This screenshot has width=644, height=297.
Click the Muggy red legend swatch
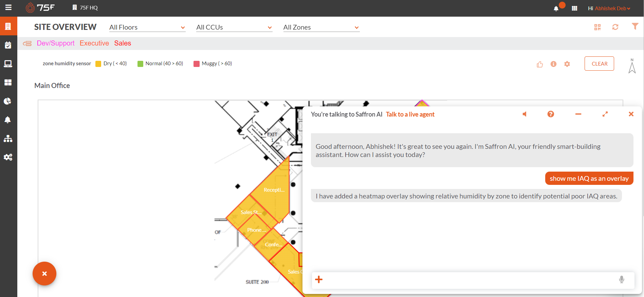(196, 64)
